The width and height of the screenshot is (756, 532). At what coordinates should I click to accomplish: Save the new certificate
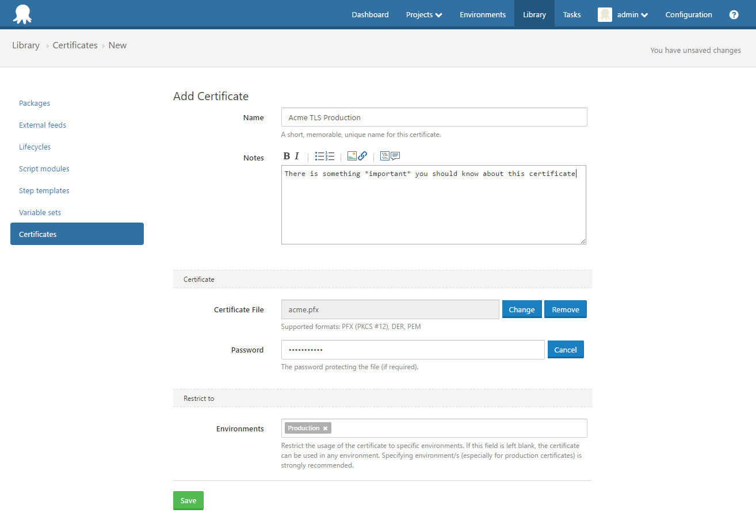pos(188,500)
